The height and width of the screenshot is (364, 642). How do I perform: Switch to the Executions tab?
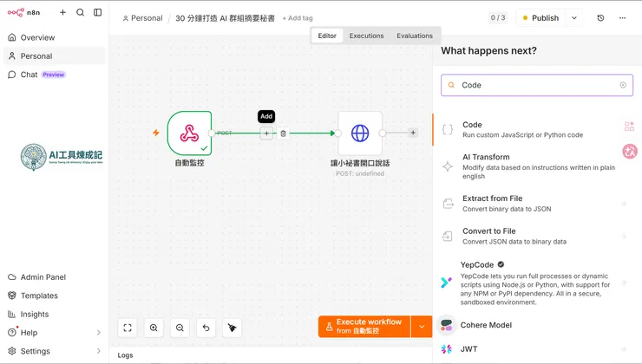point(366,36)
